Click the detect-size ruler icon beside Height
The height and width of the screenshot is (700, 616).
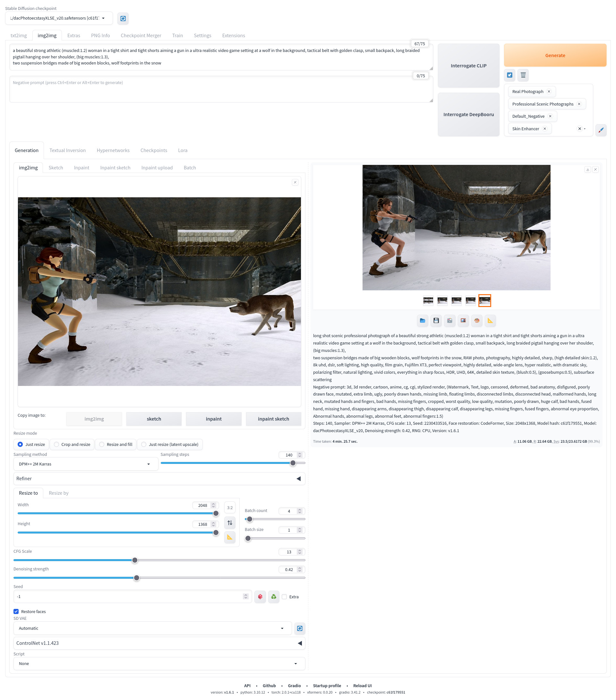coord(230,537)
